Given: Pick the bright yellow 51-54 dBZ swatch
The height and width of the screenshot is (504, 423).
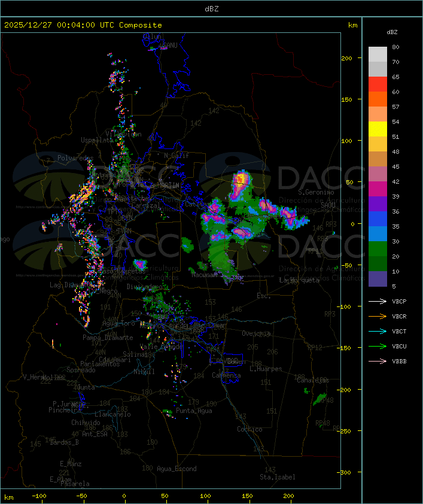Looking at the screenshot, I should 378,129.
